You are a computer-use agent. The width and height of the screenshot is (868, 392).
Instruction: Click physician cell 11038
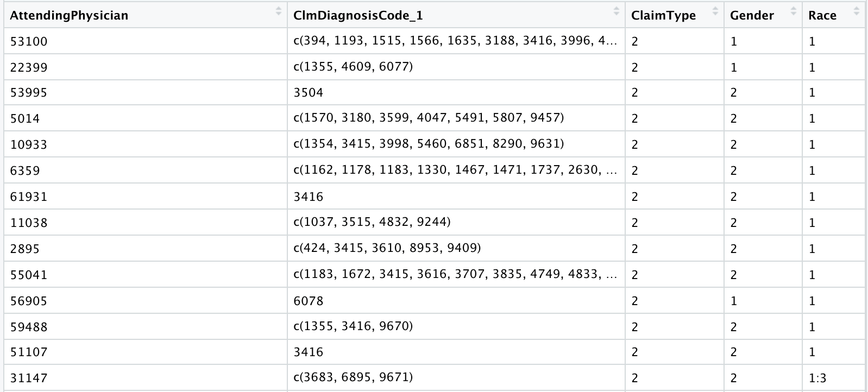(x=146, y=223)
